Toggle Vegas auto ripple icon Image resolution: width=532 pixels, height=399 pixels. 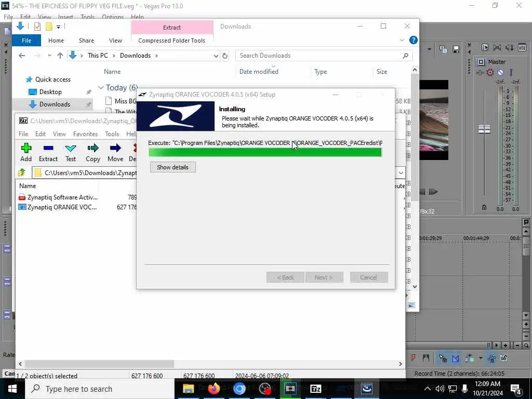(x=470, y=358)
